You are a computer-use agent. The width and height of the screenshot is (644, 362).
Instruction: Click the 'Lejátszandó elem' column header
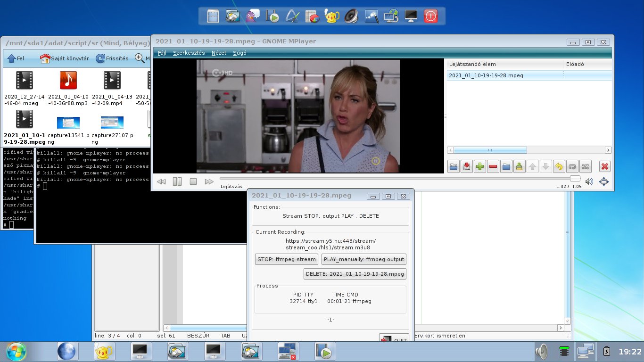[504, 64]
